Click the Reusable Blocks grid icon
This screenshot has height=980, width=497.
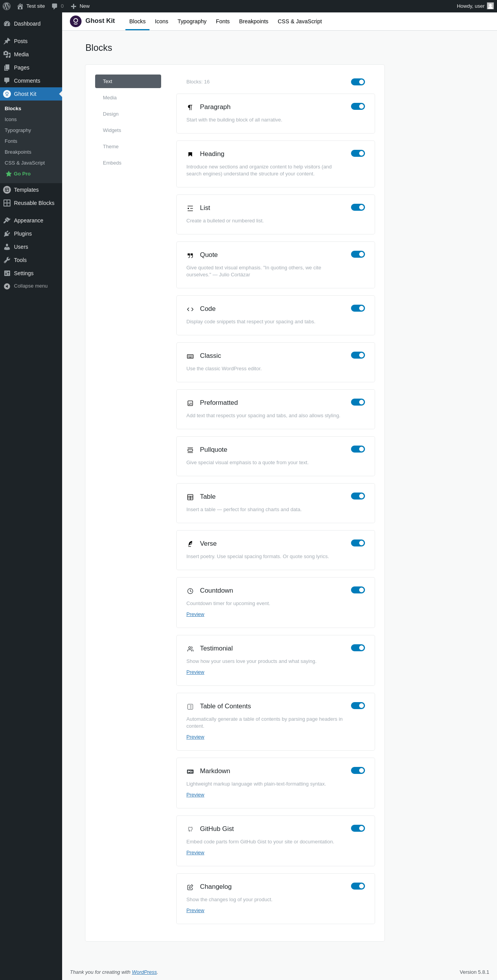[7, 203]
